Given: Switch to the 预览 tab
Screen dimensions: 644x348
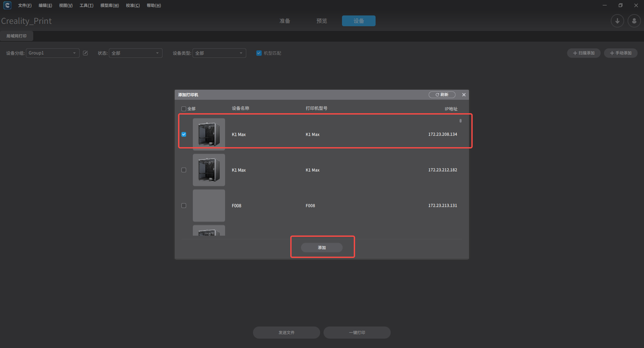Looking at the screenshot, I should (321, 21).
